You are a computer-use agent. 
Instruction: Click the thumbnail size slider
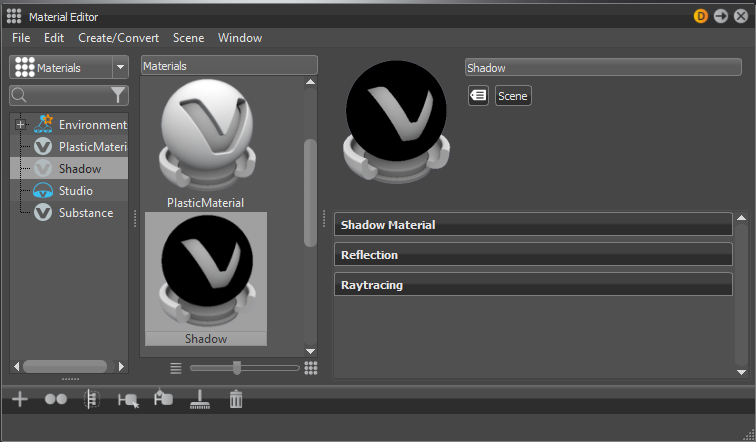pos(237,368)
